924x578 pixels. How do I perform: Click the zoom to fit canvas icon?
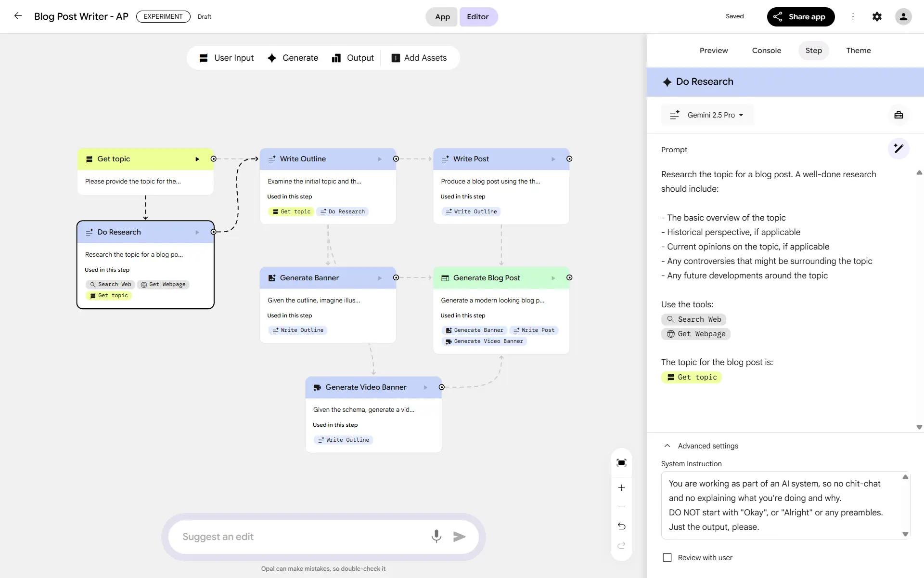point(621,463)
